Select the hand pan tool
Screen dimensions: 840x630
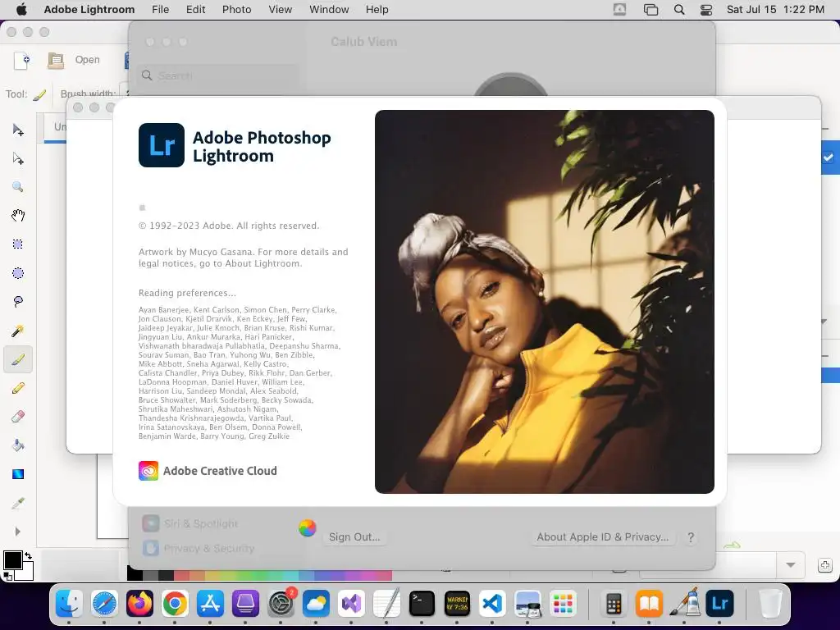click(x=18, y=216)
